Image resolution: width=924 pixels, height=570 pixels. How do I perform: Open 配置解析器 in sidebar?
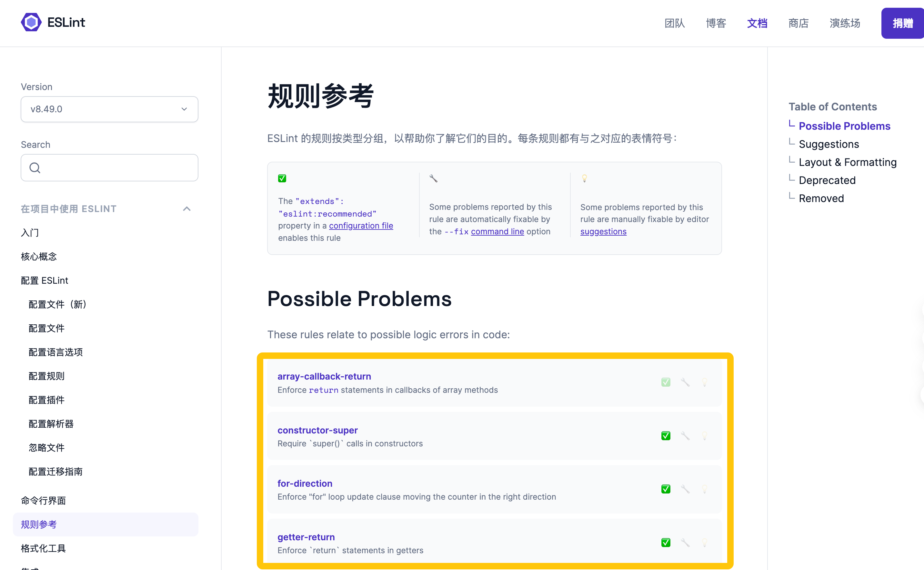point(51,424)
